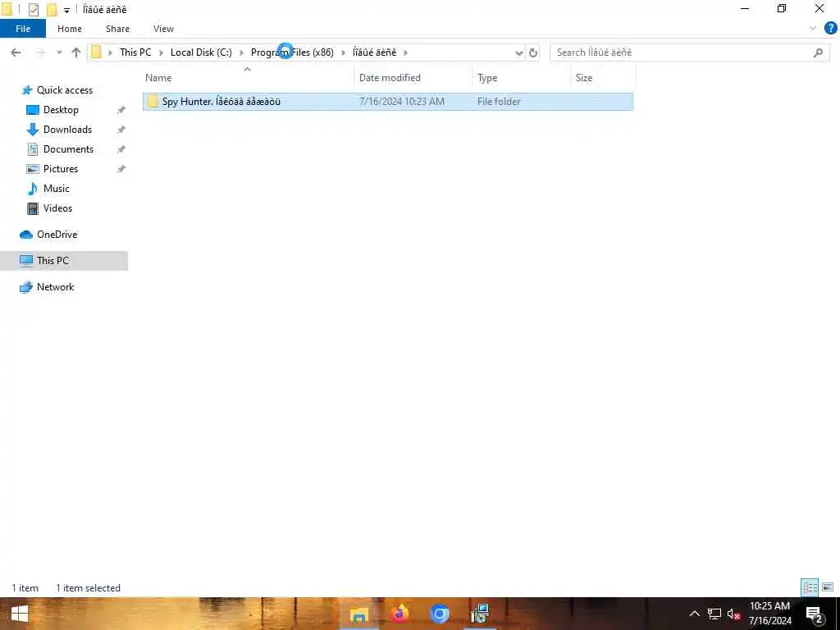Sort by Type column header
This screenshot has height=630, width=840.
click(x=522, y=78)
